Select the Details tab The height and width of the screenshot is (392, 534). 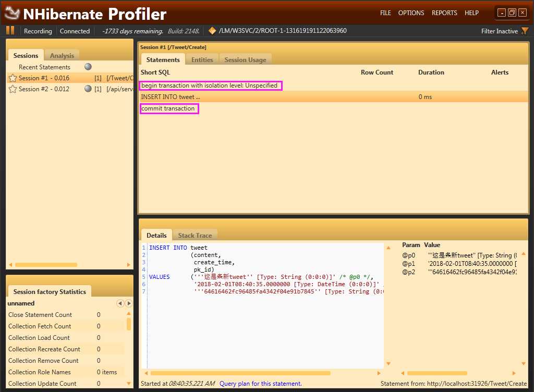tap(156, 235)
